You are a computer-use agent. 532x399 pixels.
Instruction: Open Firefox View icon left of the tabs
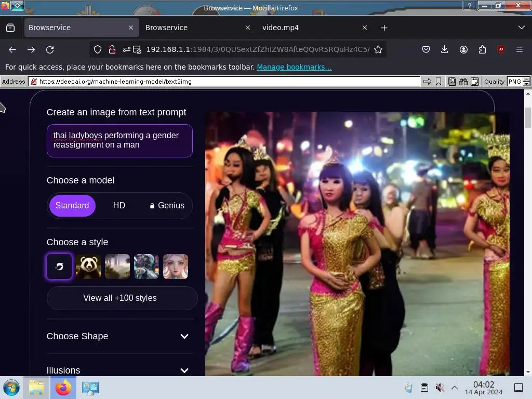[x=10, y=28]
